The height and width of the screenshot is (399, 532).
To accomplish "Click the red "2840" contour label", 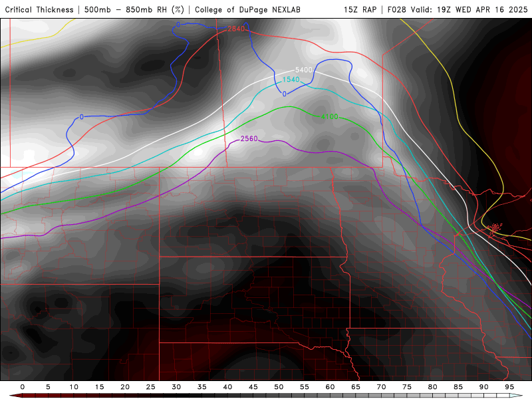I will pyautogui.click(x=236, y=29).
